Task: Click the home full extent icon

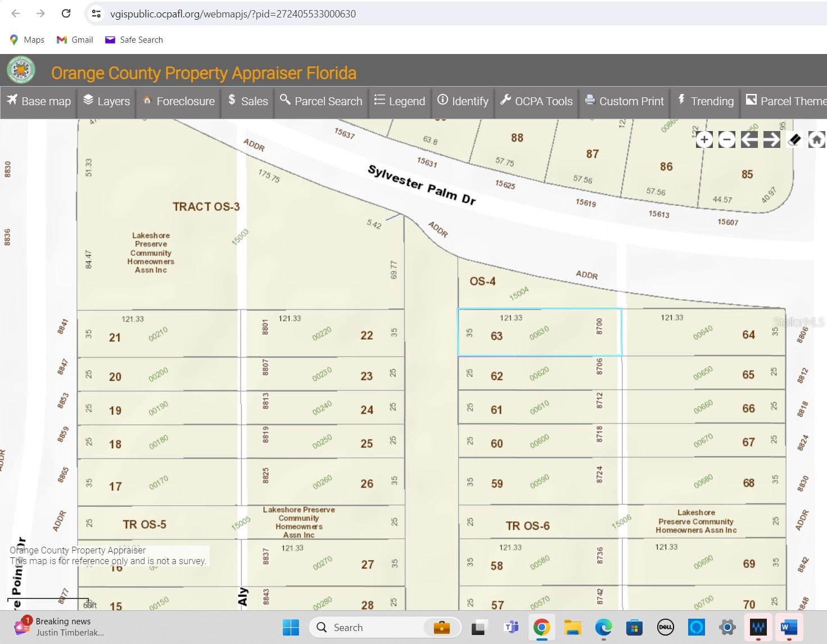Action: (x=816, y=139)
